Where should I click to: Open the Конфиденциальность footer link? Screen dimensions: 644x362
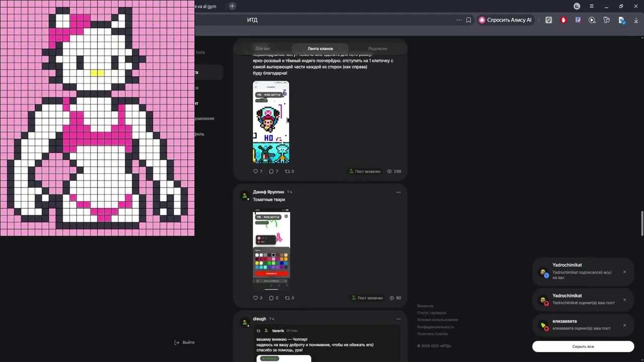[x=435, y=327]
